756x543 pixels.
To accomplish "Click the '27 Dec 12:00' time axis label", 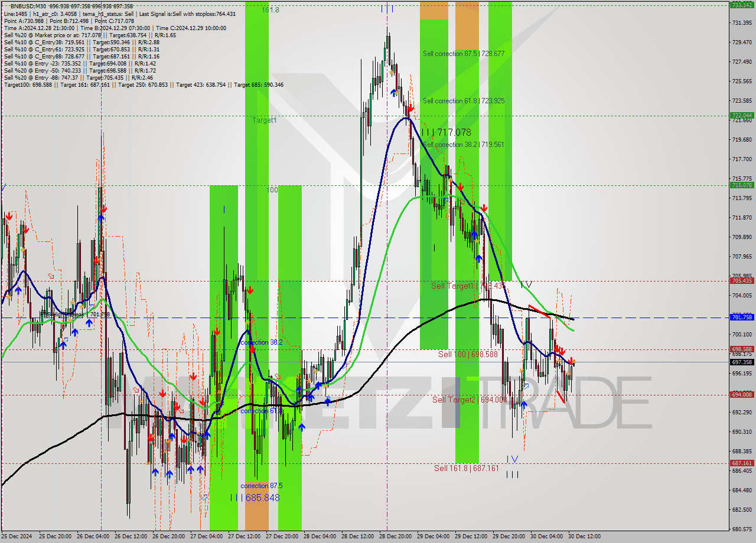I will [x=245, y=537].
